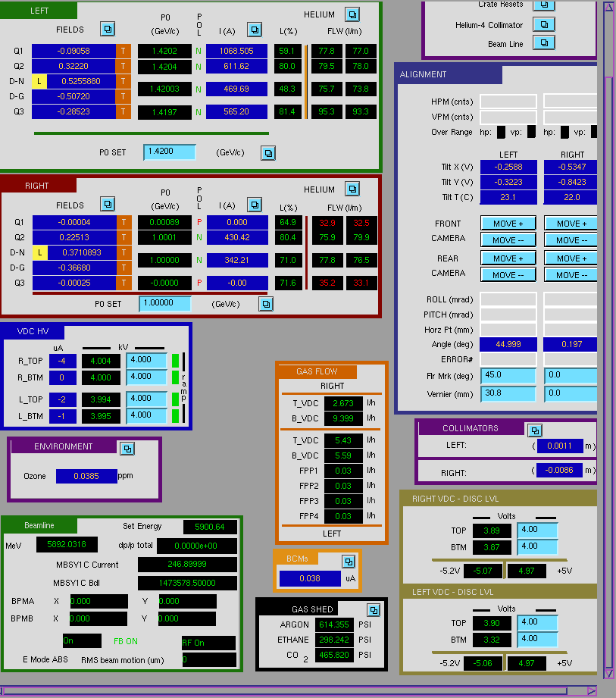The width and height of the screenshot is (616, 698).
Task: Click the RIGHT D-N yellow L indicator
Action: [39, 252]
